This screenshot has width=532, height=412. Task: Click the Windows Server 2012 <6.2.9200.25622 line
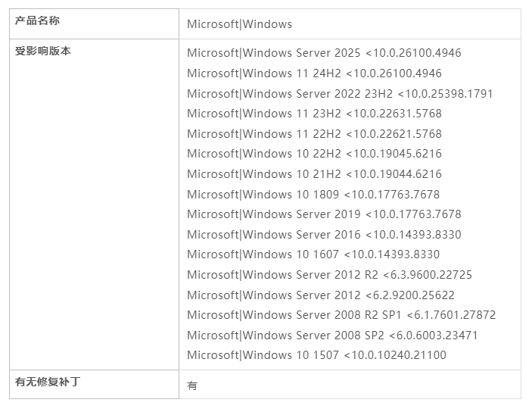click(x=321, y=295)
